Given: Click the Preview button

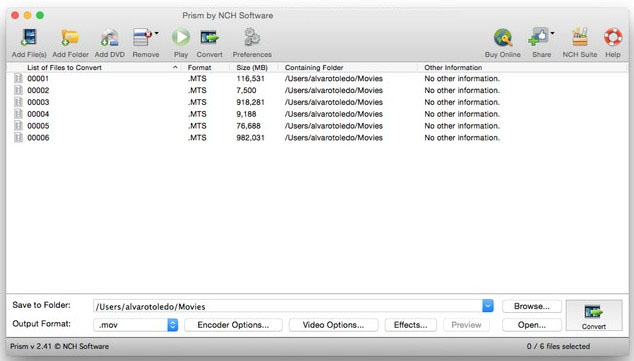Looking at the screenshot, I should [466, 325].
